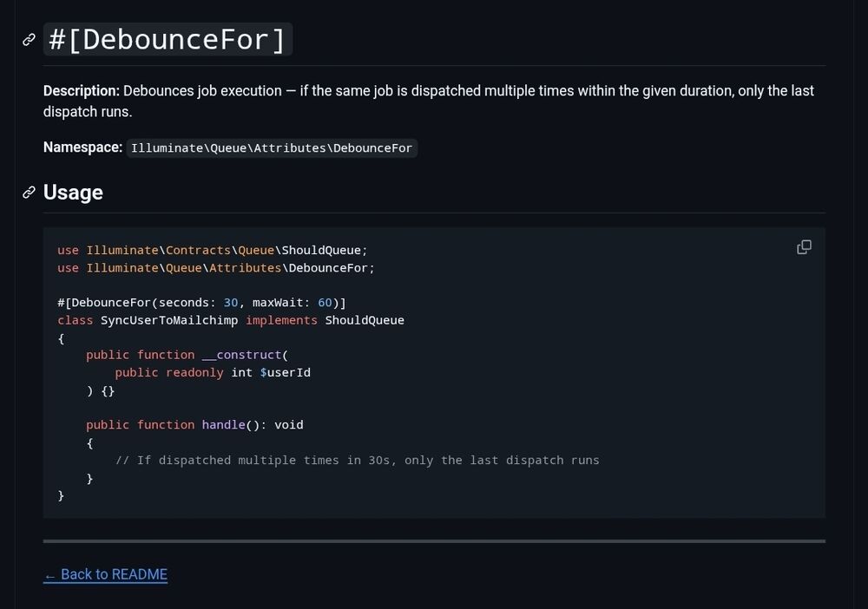868x609 pixels.
Task: Click the bold Description label
Action: coord(82,91)
